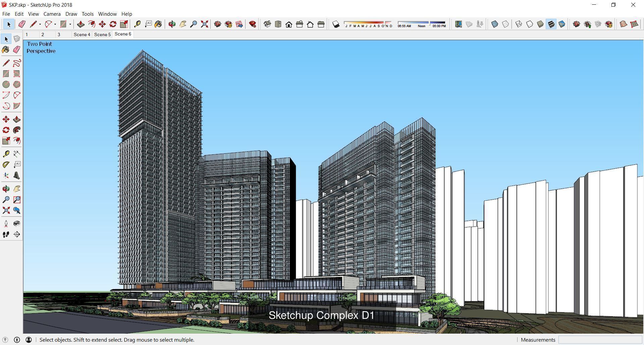644x345 pixels.
Task: Choose Zoom Extents in the top toolbar
Action: [204, 24]
